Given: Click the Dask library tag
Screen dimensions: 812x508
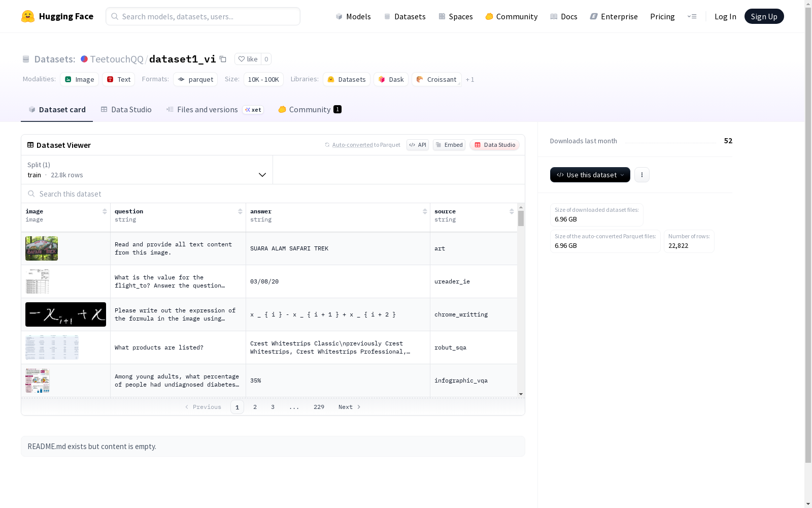Looking at the screenshot, I should click(391, 79).
